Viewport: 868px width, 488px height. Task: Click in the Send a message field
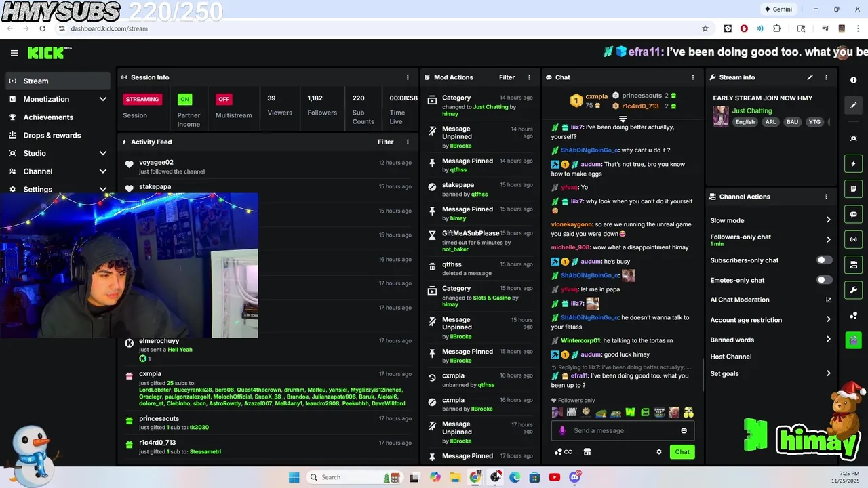tap(623, 430)
